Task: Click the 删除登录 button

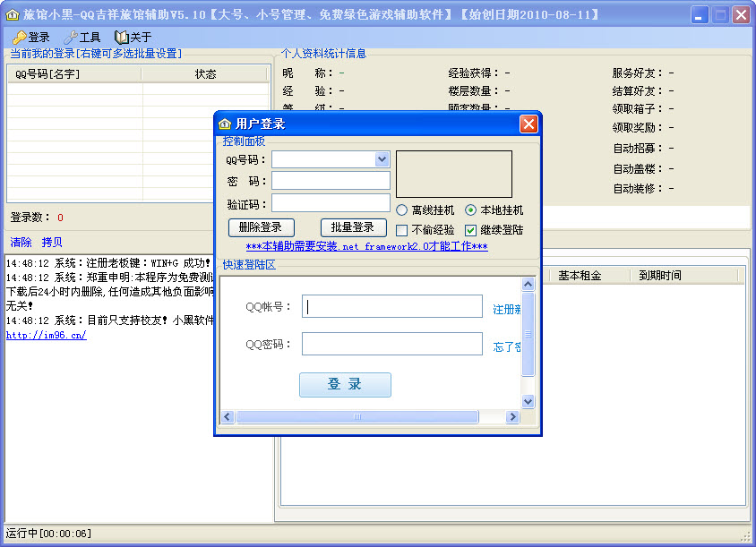Action: pos(261,227)
